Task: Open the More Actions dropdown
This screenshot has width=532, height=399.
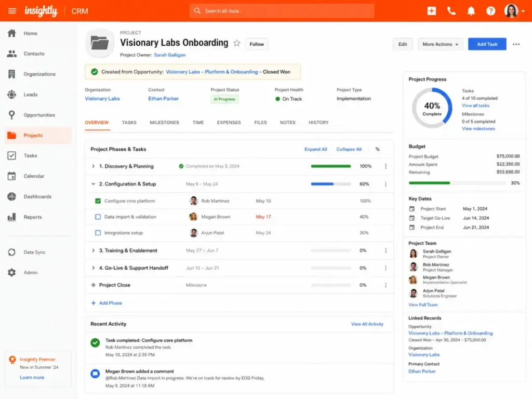Action: coord(440,44)
